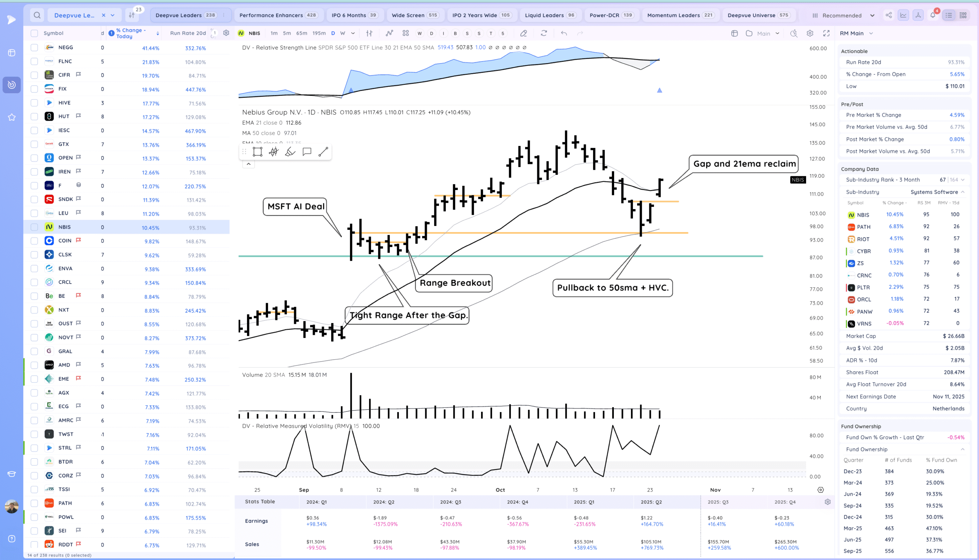The width and height of the screenshot is (979, 560).
Task: Toggle the select-all checkbox beside Symbol header
Action: tap(34, 33)
